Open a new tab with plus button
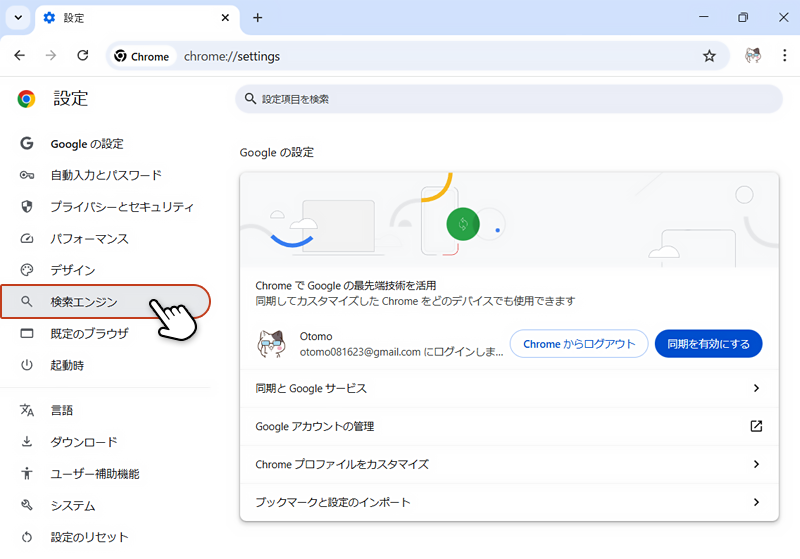This screenshot has width=800, height=559. coord(258,18)
